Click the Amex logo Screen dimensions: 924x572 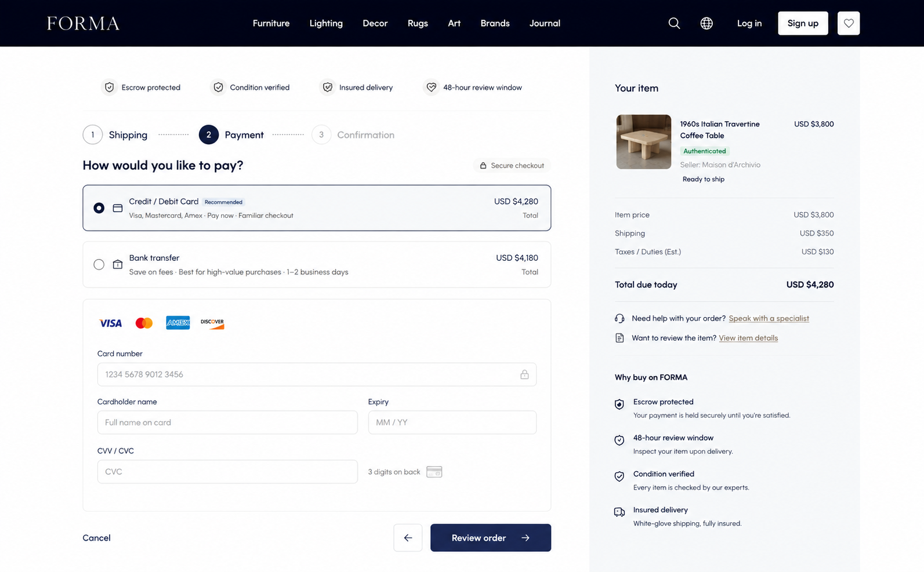[x=178, y=323]
